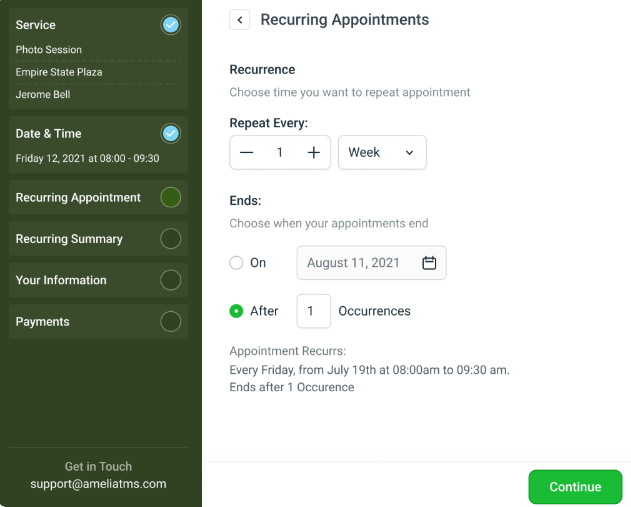
Task: Open the Week period dropdown
Action: [x=382, y=153]
